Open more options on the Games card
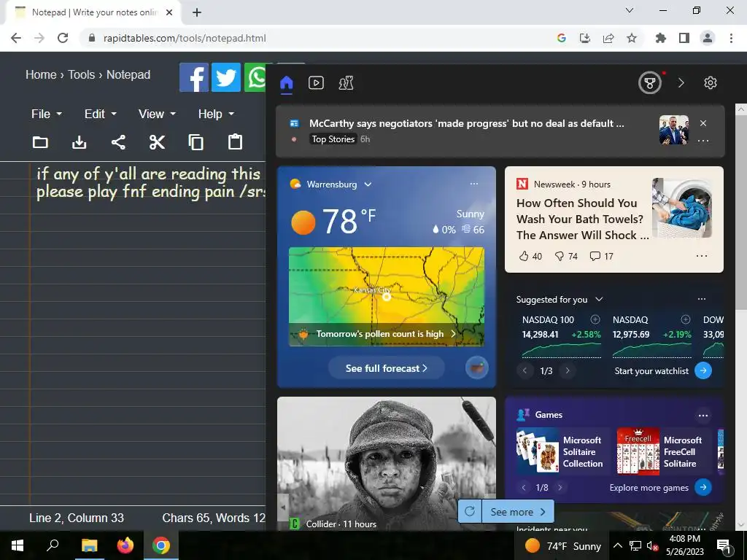 point(703,415)
